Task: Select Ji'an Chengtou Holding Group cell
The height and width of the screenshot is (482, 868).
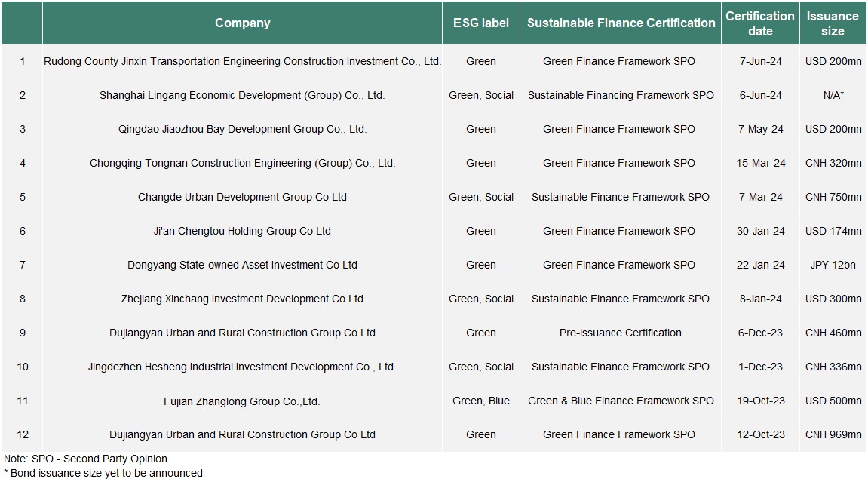Action: (243, 231)
